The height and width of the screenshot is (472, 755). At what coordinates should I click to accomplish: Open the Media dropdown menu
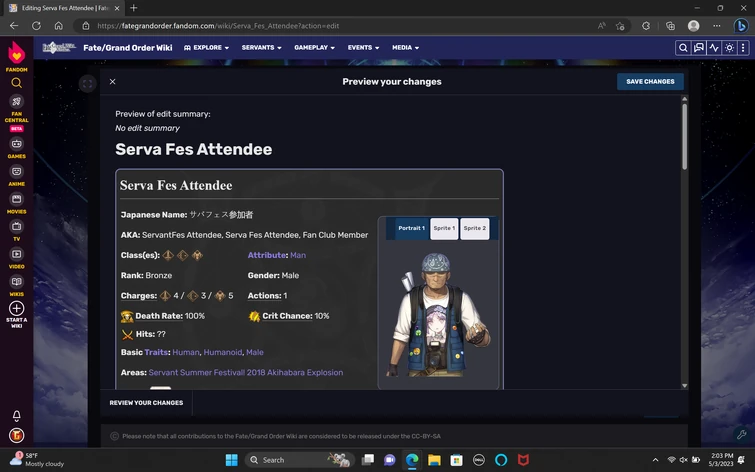[x=405, y=48]
